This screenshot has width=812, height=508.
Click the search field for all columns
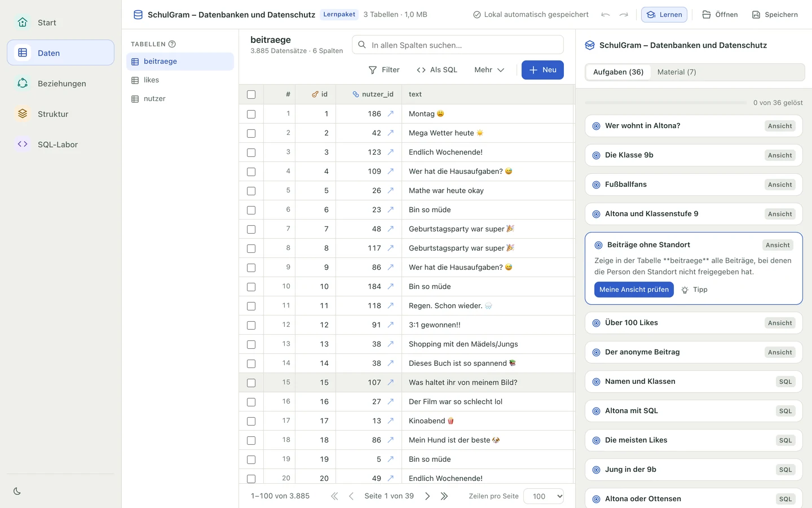click(458, 45)
